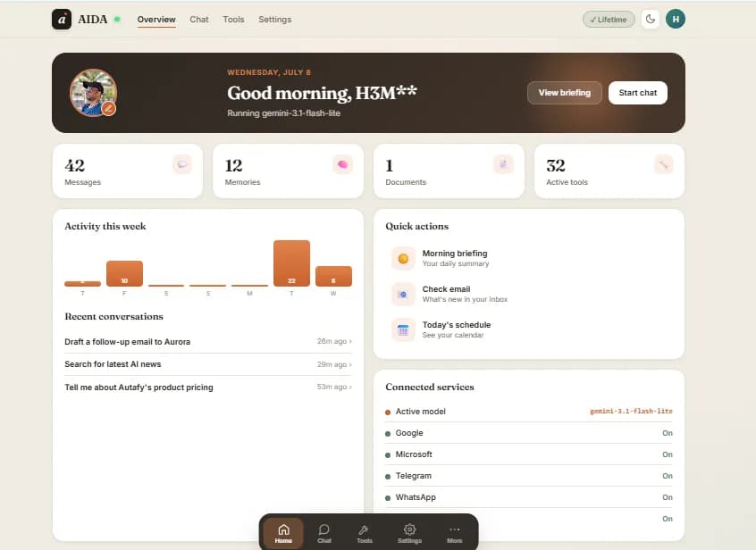Open Settings gear in bottom dock
The height and width of the screenshot is (550, 756).
[x=409, y=533]
